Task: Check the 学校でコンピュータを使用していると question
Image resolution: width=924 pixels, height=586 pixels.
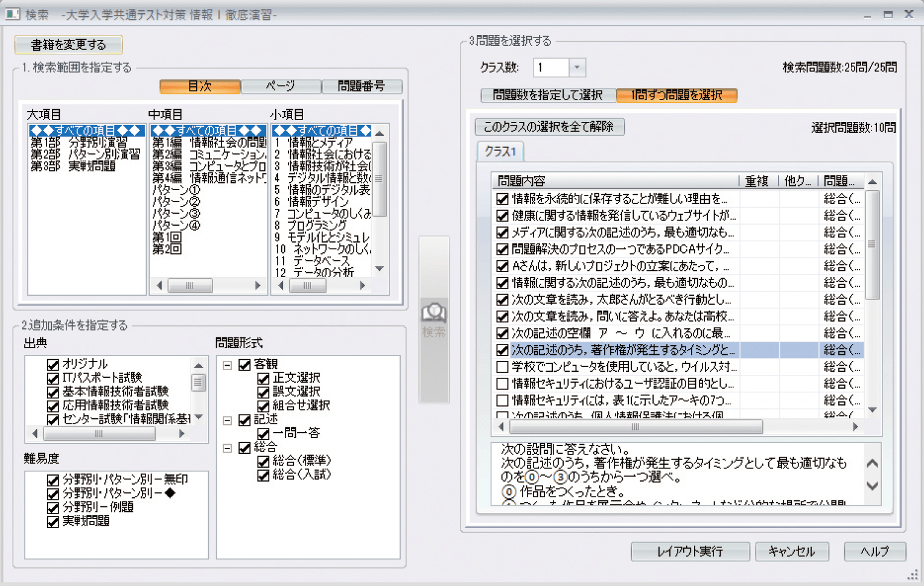Action: (x=502, y=367)
